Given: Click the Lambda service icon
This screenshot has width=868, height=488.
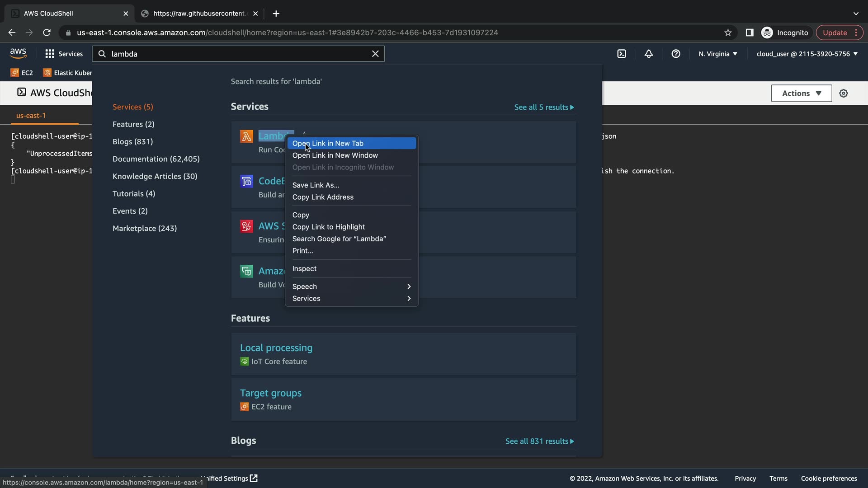Looking at the screenshot, I should [x=246, y=136].
